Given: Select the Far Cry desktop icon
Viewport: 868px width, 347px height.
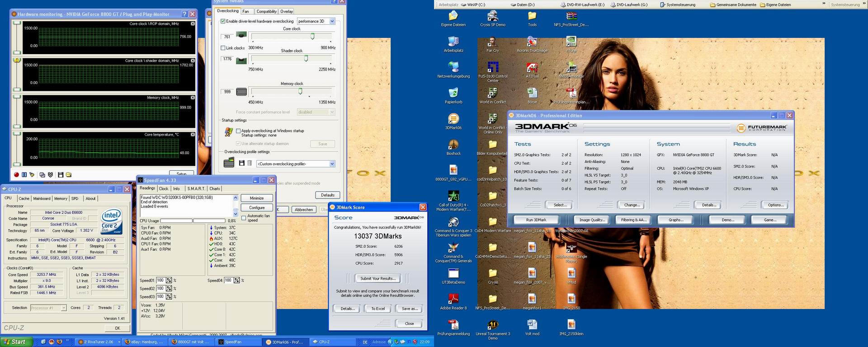Looking at the screenshot, I should [x=493, y=45].
